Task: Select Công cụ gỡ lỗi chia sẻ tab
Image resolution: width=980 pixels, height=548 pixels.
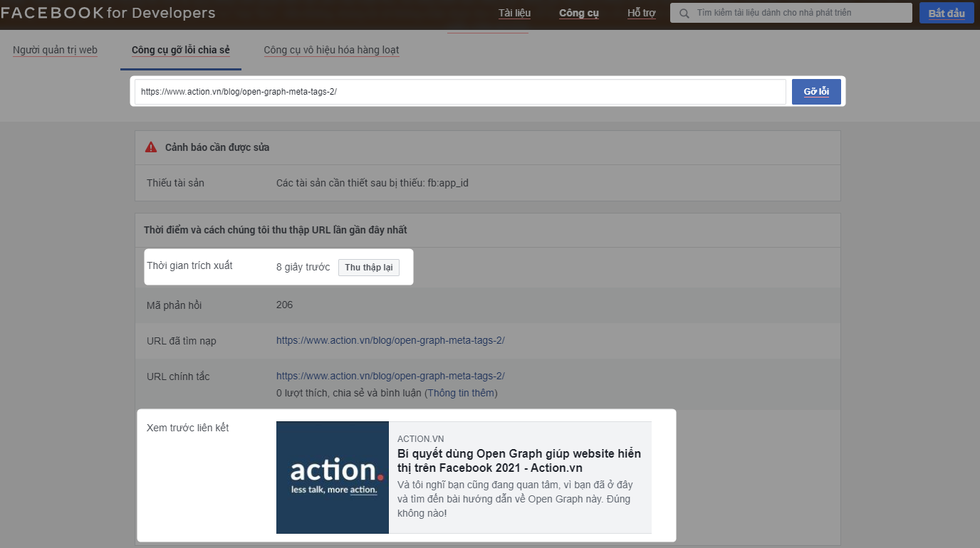Action: click(181, 50)
